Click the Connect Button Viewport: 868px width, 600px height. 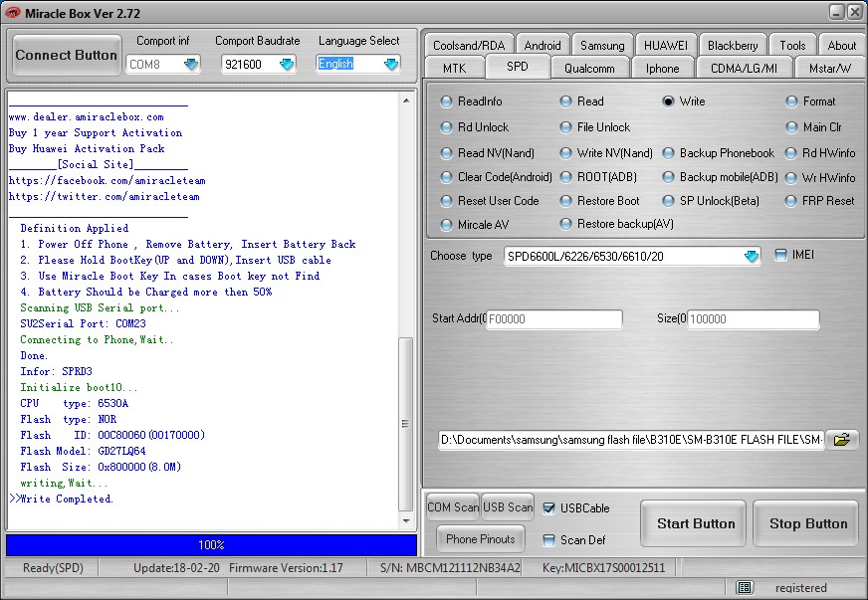tap(67, 55)
